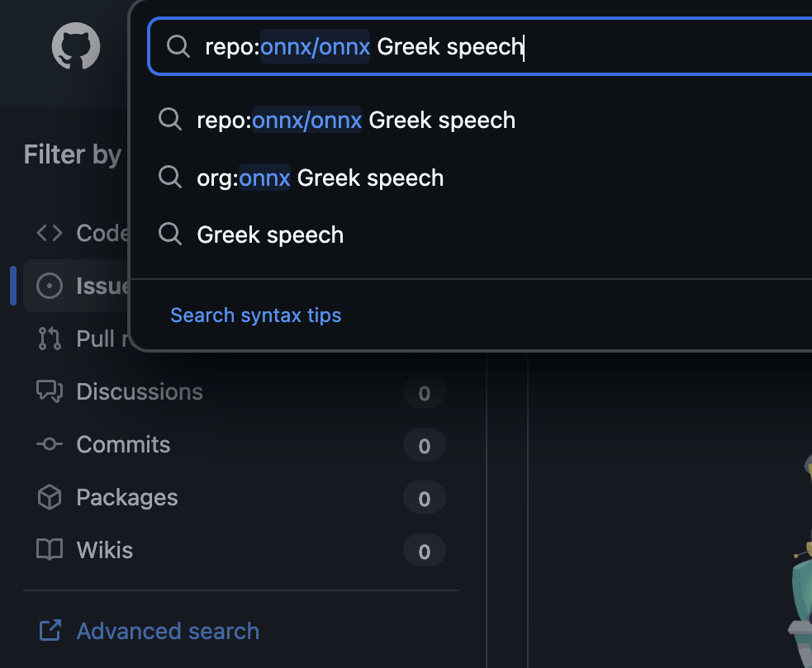
Task: Click the Issues circle-dot icon
Action: 50,286
